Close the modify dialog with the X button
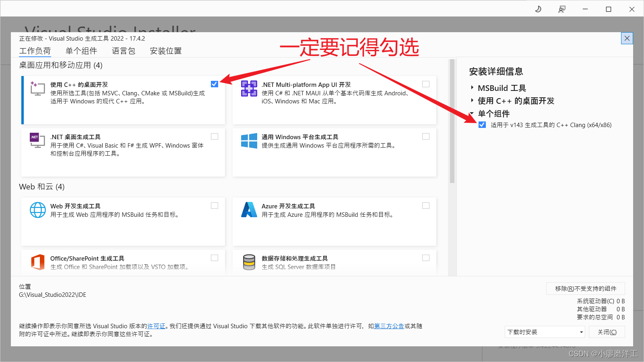The height and width of the screenshot is (362, 644). 627,38
